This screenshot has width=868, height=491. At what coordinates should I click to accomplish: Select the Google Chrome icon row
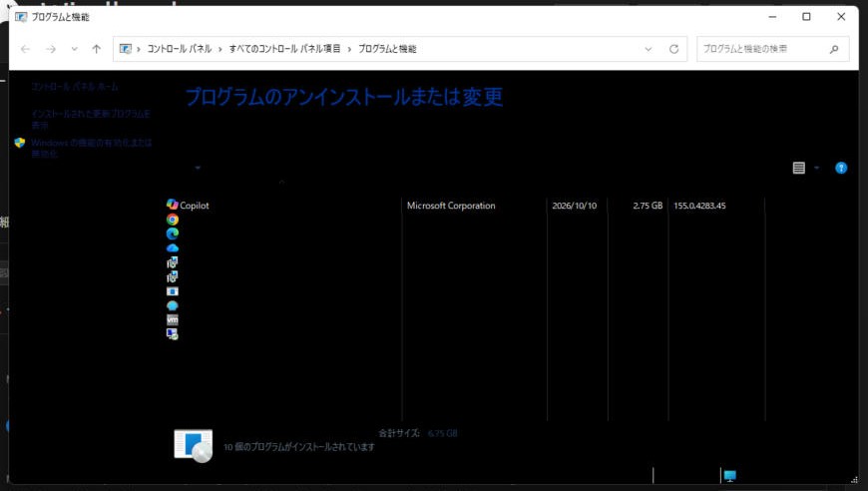click(x=173, y=220)
